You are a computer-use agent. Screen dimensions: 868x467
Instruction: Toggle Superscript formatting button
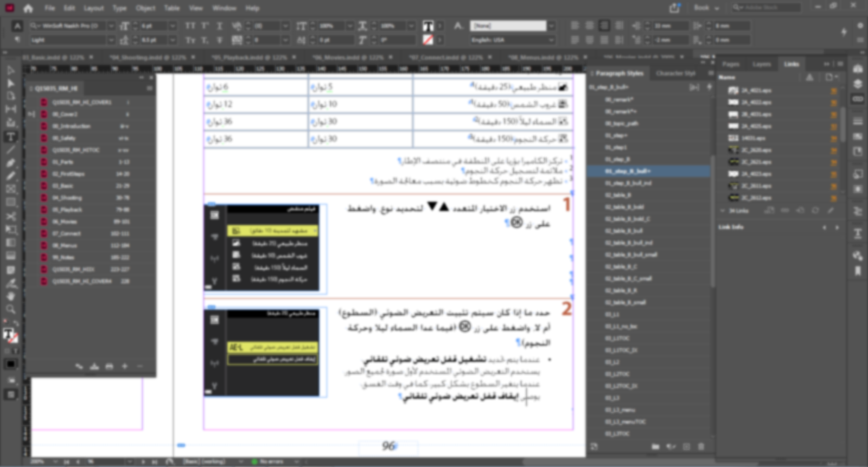pyautogui.click(x=205, y=26)
